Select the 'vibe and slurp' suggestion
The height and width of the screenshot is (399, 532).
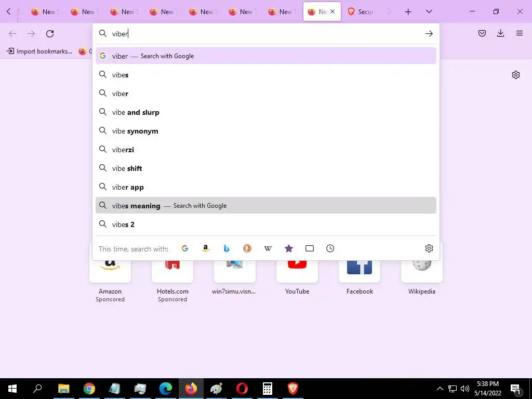pos(265,112)
